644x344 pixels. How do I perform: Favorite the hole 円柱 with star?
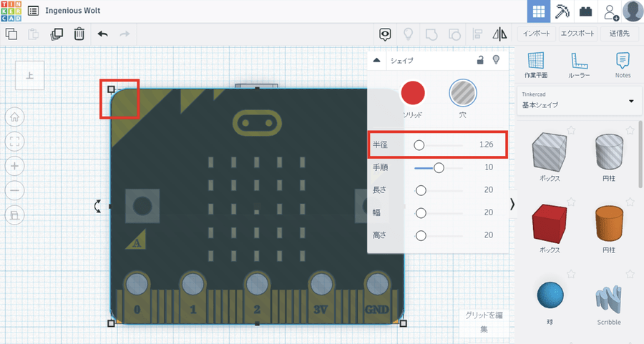[630, 129]
